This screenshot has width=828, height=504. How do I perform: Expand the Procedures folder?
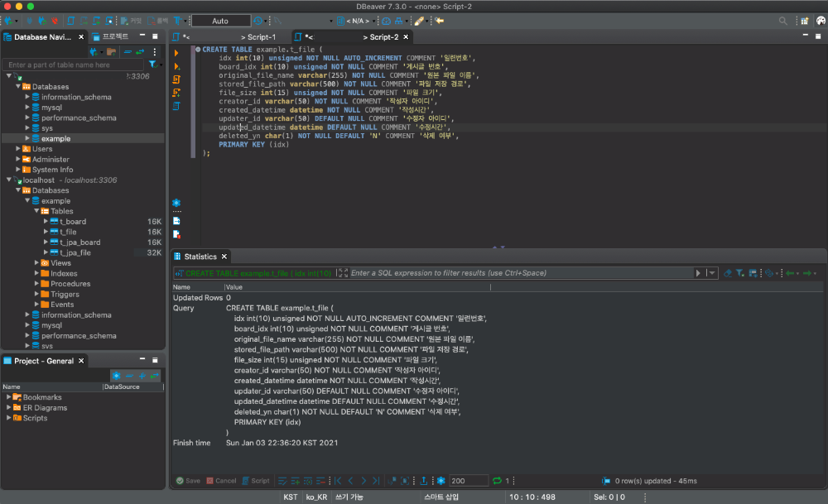[x=36, y=283]
